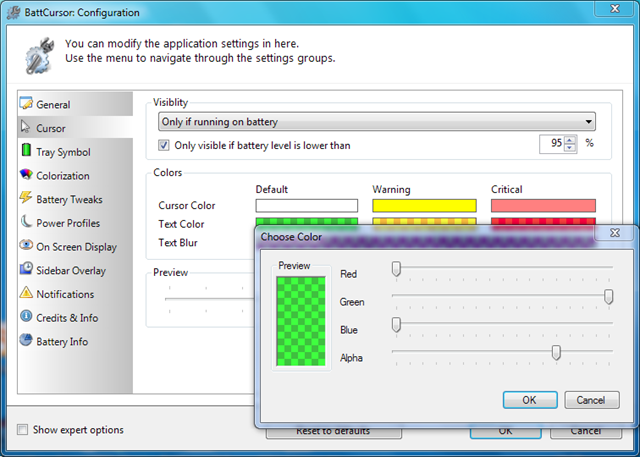The image size is (640, 457).
Task: Go to Tray Symbol settings
Action: pyautogui.click(x=76, y=152)
